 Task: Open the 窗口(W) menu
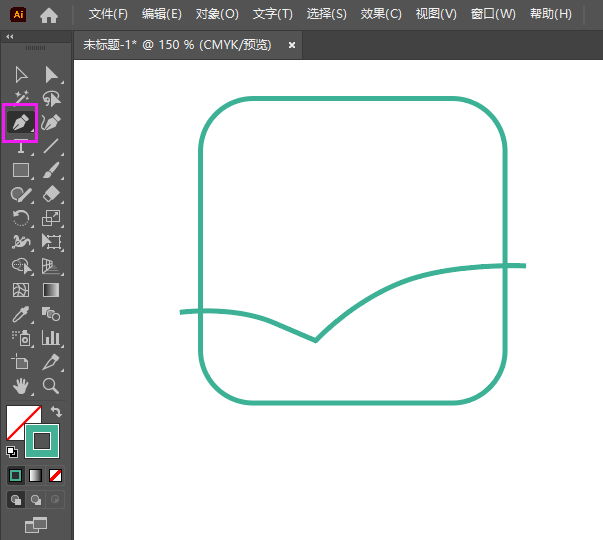pyautogui.click(x=493, y=14)
